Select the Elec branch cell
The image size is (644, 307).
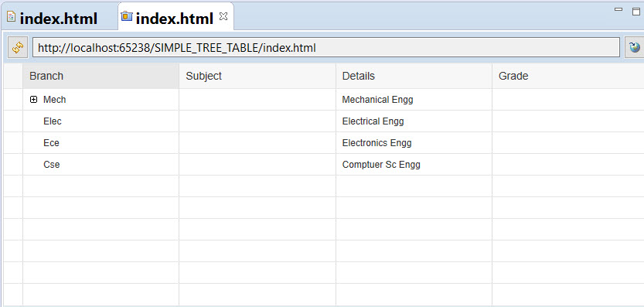101,121
